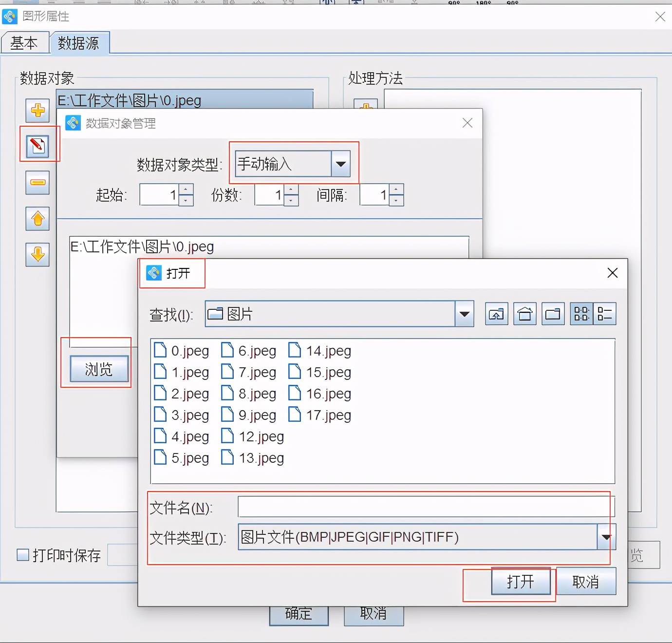This screenshot has width=672, height=643.
Task: Switch to details view icon
Action: click(605, 314)
